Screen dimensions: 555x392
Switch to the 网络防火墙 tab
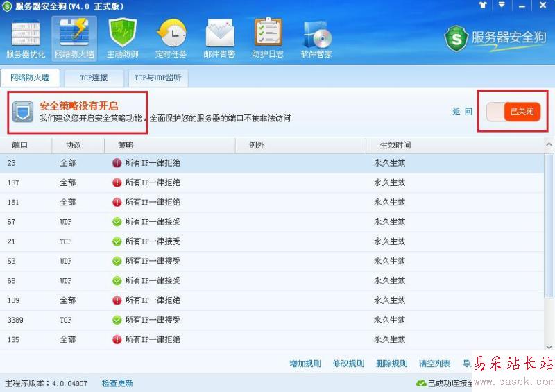coord(30,78)
